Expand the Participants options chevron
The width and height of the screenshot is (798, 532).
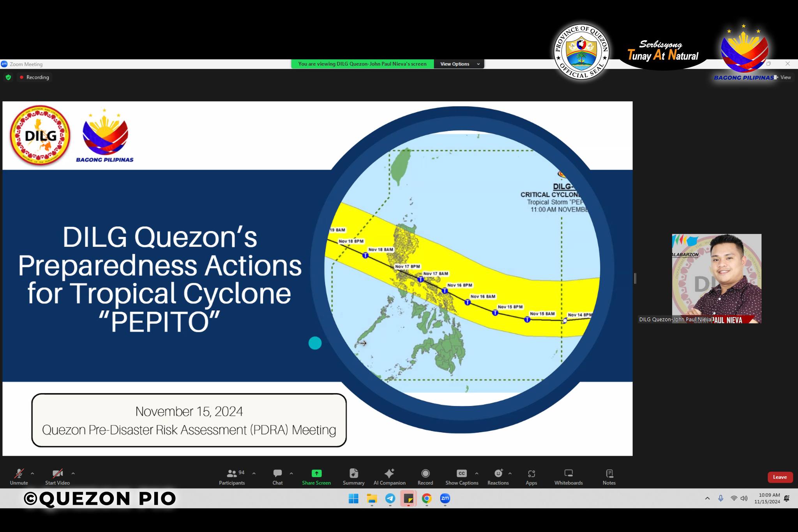click(x=254, y=474)
